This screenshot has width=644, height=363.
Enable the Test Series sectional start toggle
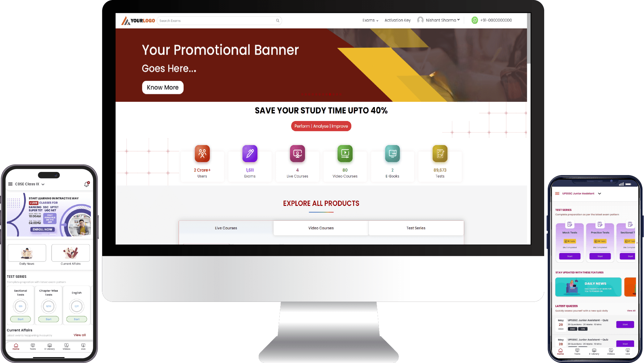pyautogui.click(x=20, y=319)
